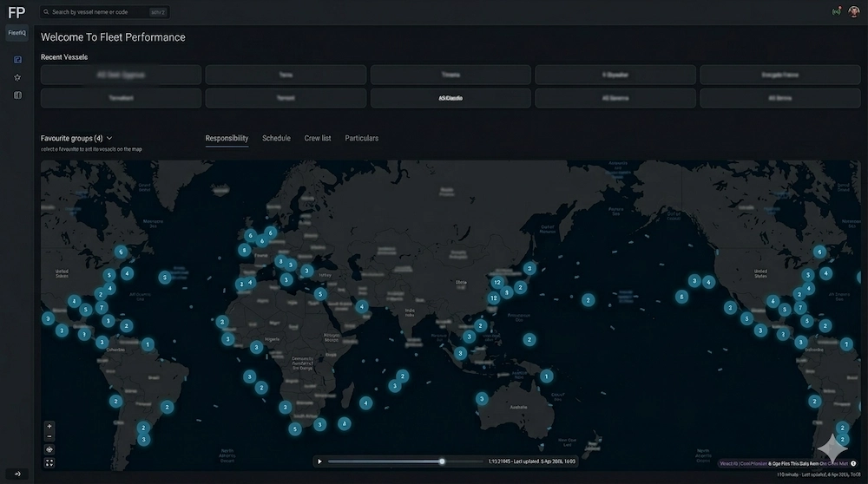The height and width of the screenshot is (484, 868).
Task: Click the FP logo
Action: pyautogui.click(x=16, y=12)
